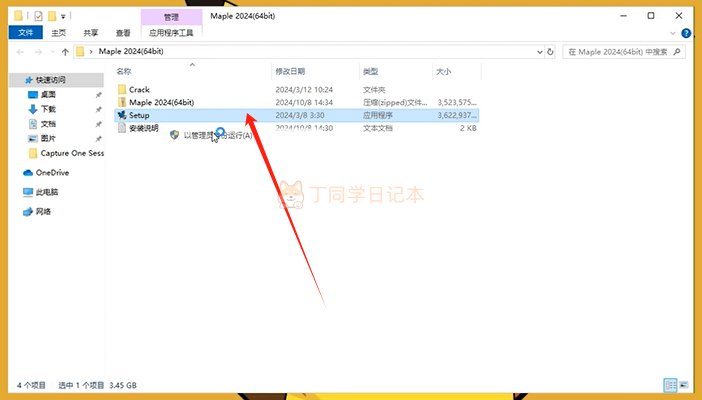Image resolution: width=702 pixels, height=400 pixels.
Task: Expand the address bar history dropdown
Action: 539,52
